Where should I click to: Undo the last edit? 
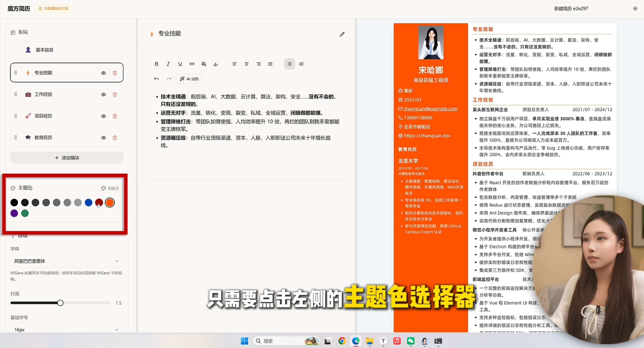pos(156,79)
